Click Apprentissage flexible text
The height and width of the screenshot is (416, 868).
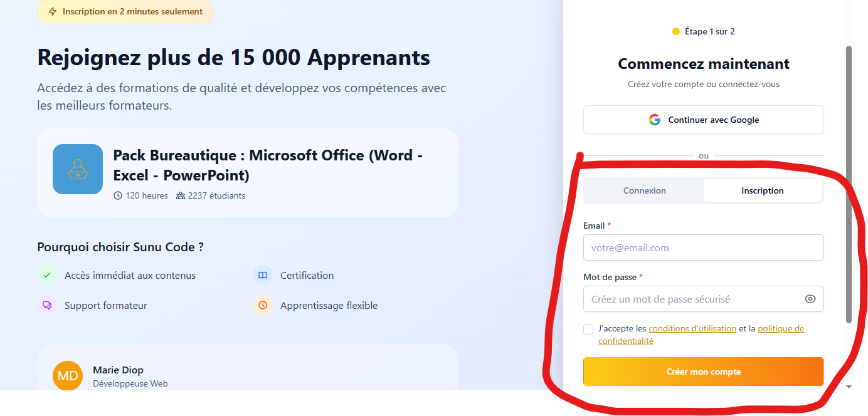pos(329,305)
